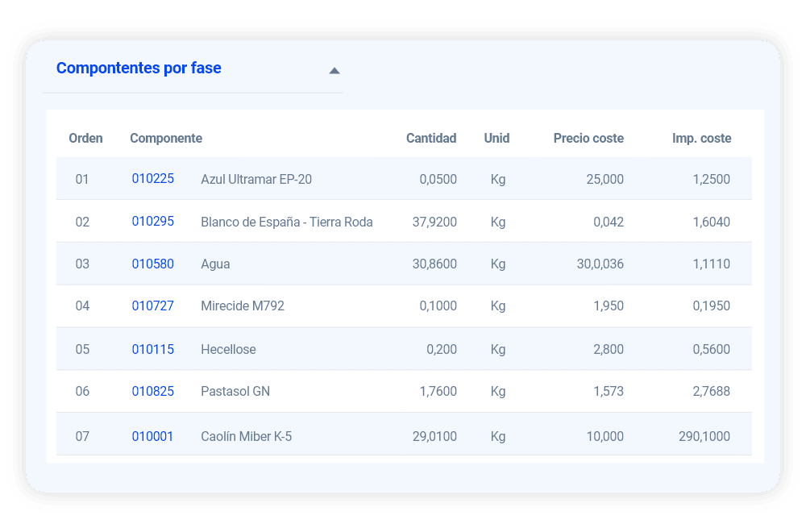Select the Caolín Miber K-5 row

point(404,434)
